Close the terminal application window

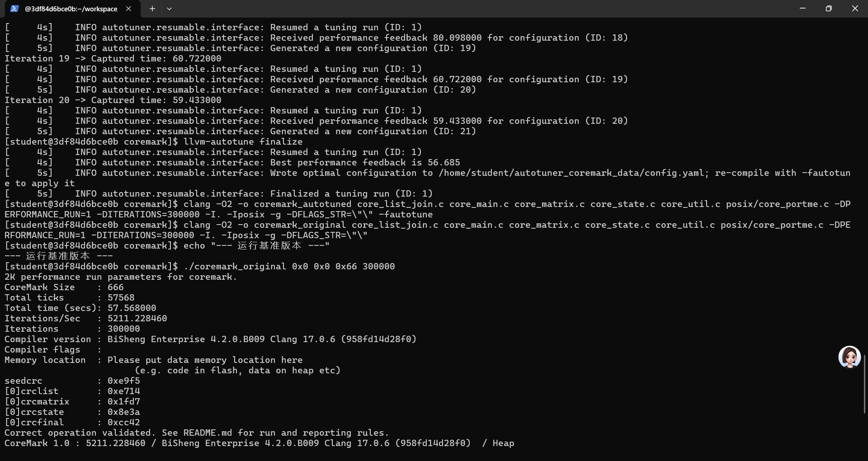[x=855, y=8]
